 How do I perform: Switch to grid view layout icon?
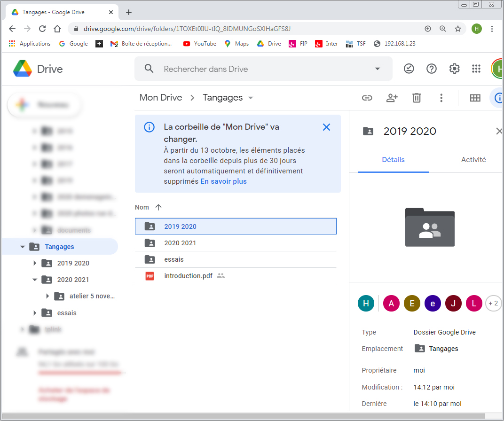click(475, 98)
